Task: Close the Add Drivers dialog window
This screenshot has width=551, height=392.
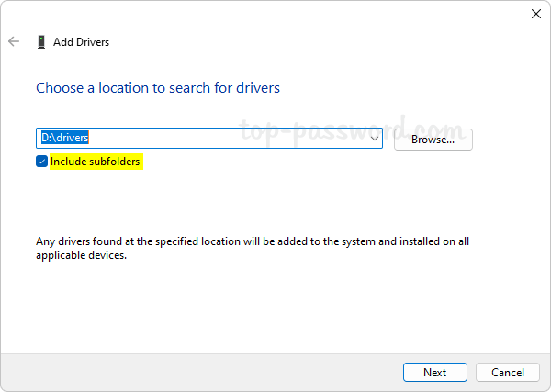Action: 535,14
